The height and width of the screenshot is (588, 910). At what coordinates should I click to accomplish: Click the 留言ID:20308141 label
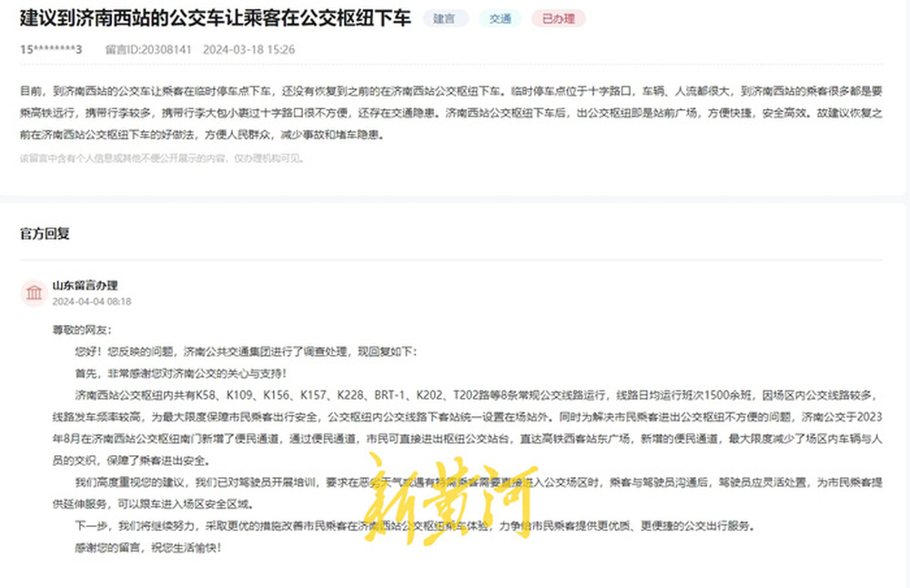(137, 50)
